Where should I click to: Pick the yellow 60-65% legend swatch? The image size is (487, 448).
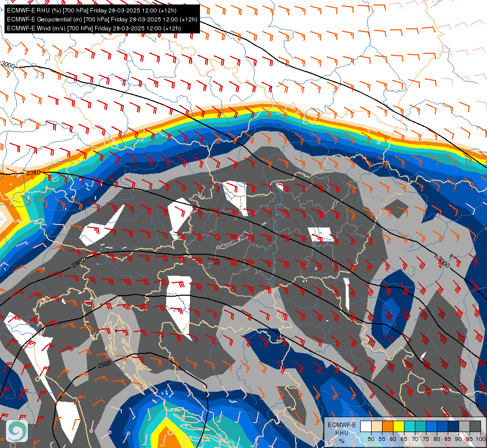[x=399, y=426]
